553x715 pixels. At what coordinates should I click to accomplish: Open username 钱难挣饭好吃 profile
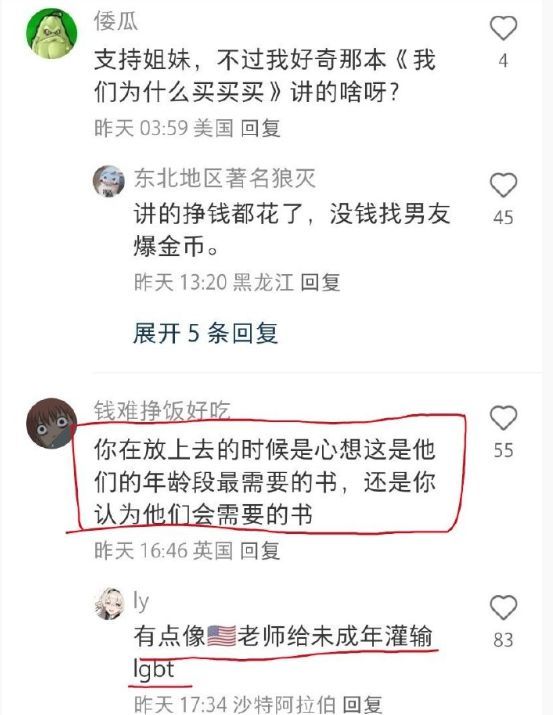[162, 410]
